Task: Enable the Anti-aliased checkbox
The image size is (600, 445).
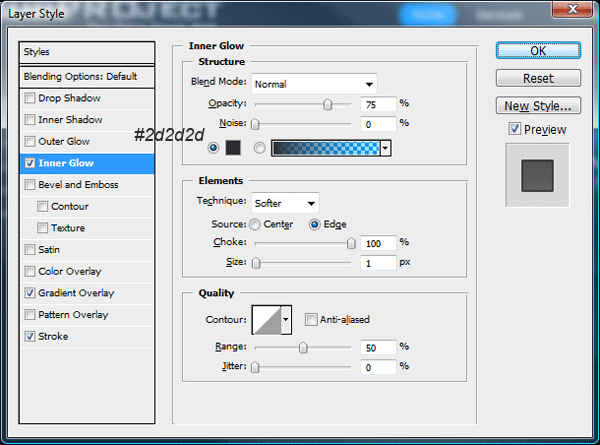Action: [x=311, y=320]
